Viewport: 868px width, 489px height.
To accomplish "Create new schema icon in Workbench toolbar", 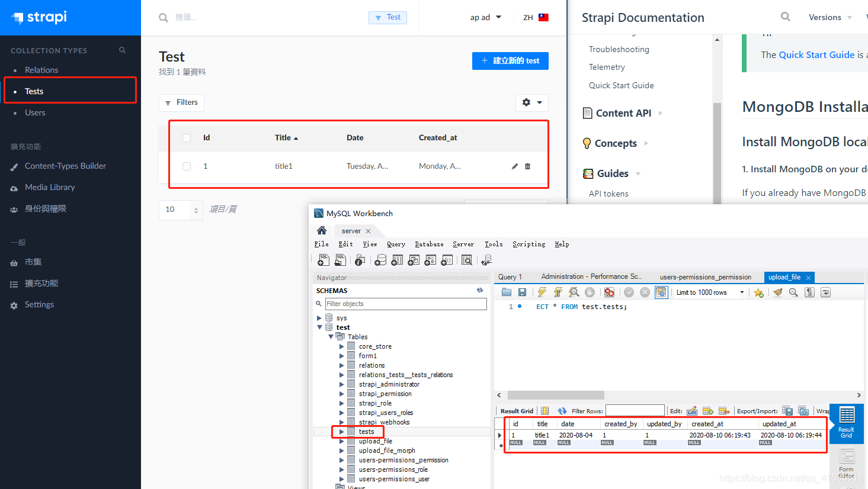I will (381, 260).
